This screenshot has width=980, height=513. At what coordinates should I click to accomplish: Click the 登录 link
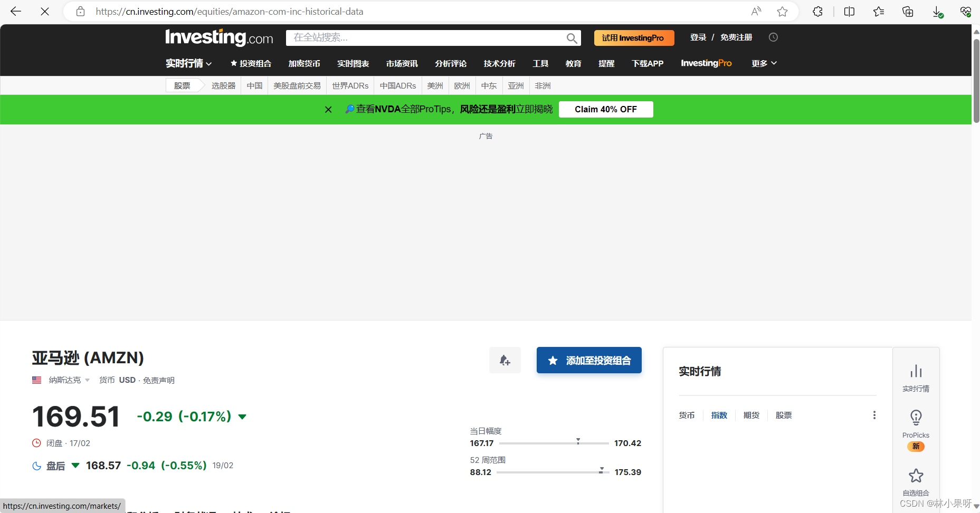click(698, 37)
